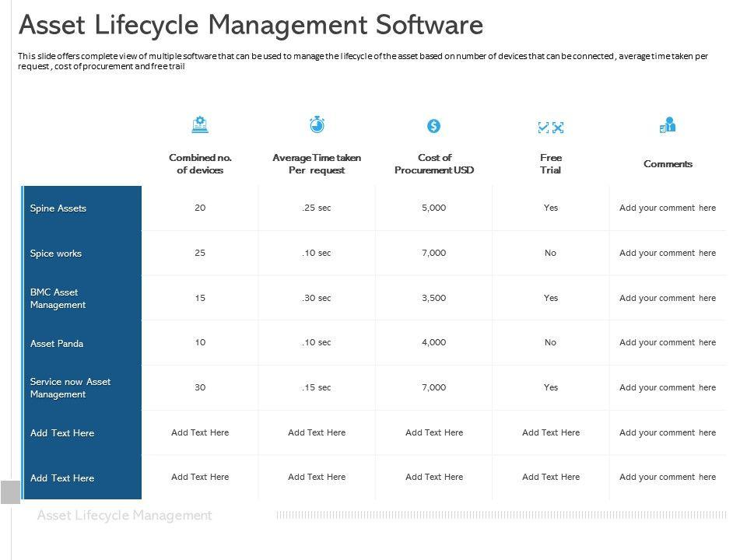Viewport: 747px width, 560px height.
Task: Select the Average Time taken Per request header
Action: click(317, 164)
